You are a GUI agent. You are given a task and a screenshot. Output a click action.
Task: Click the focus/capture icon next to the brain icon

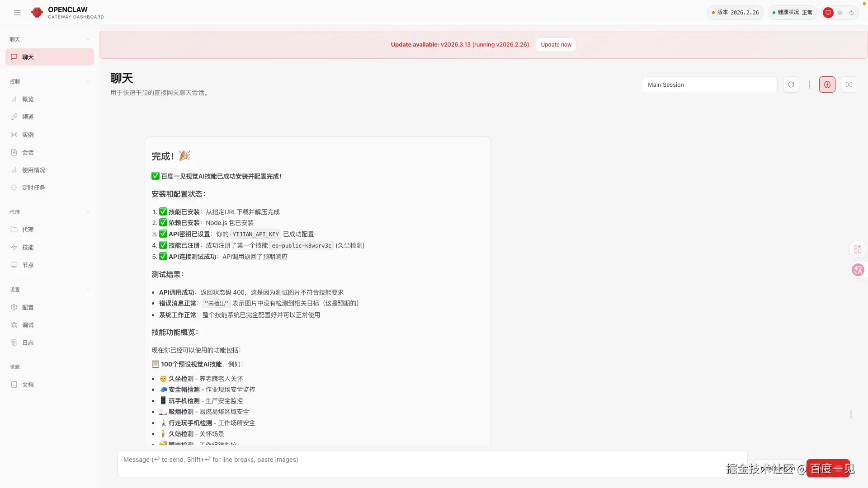pyautogui.click(x=849, y=84)
